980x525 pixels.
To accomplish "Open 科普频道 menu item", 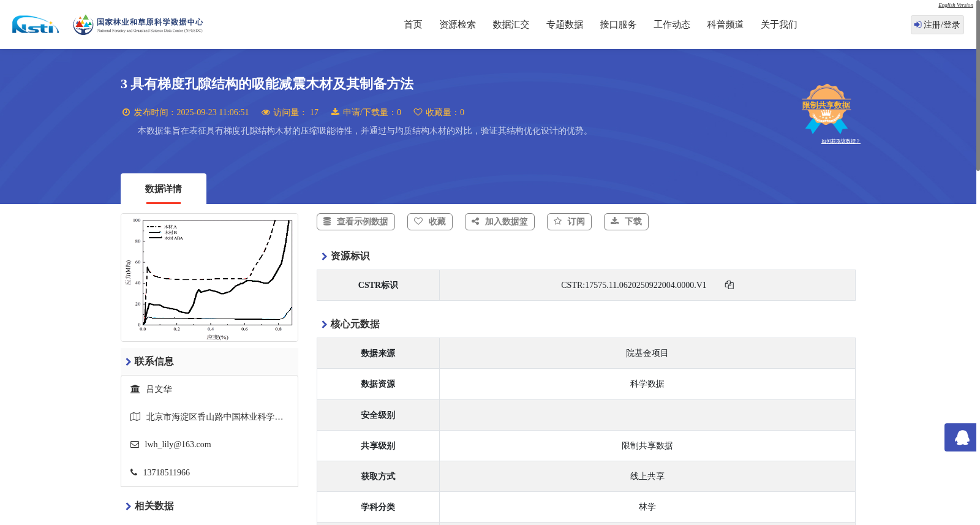I will tap(725, 25).
